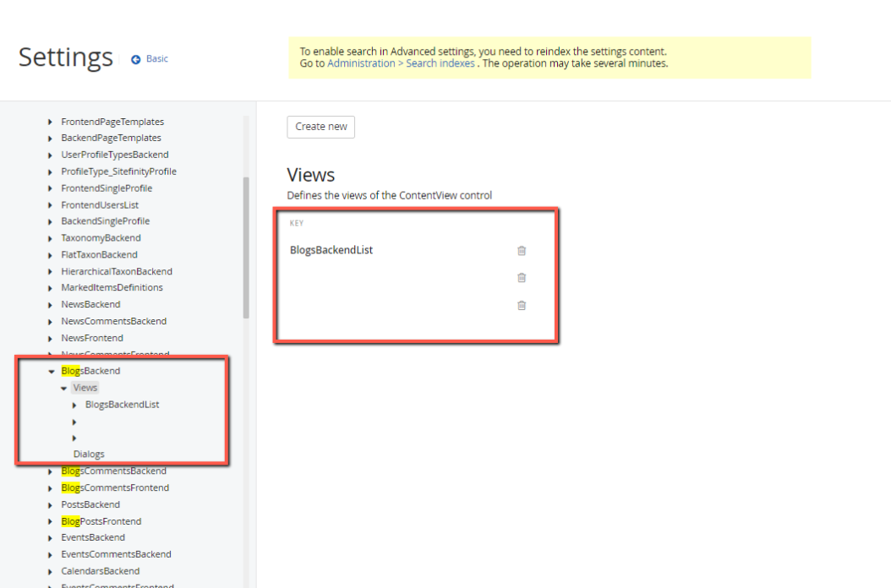
Task: Select EventsCommentsBackend in the tree
Action: tap(116, 554)
